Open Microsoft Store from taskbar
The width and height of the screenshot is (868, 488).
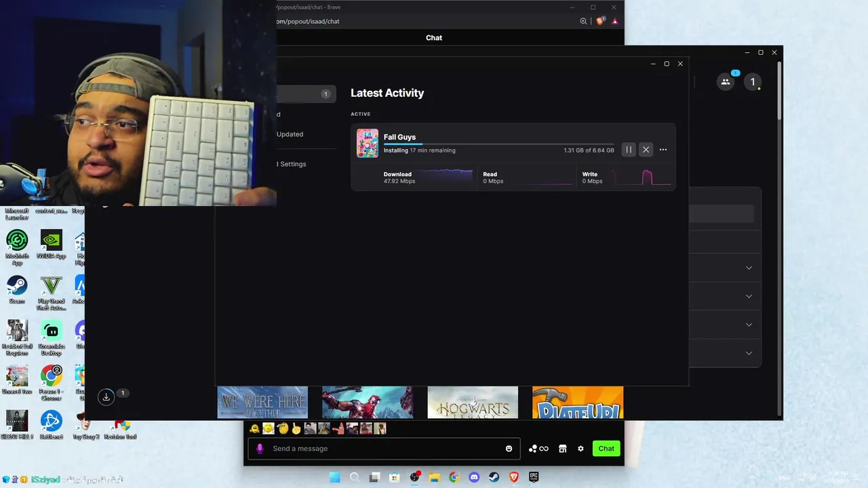click(x=395, y=477)
